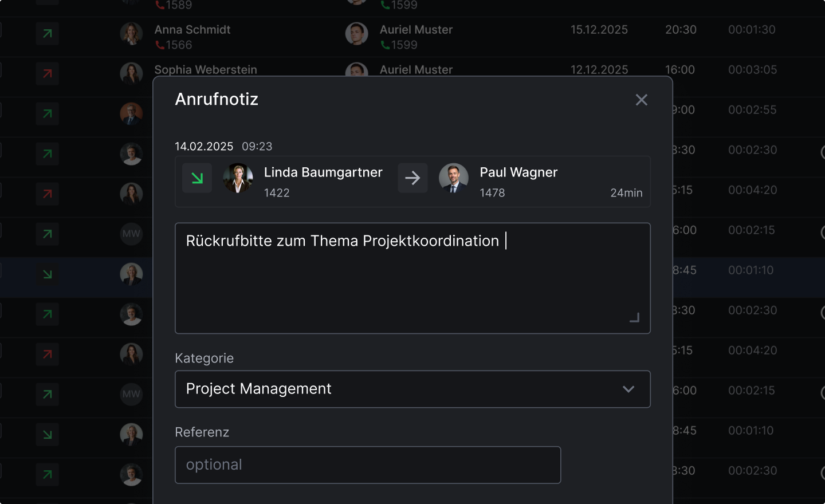The height and width of the screenshot is (504, 825).
Task: Click the incoming arrow icon in highlighted row
Action: point(48,274)
